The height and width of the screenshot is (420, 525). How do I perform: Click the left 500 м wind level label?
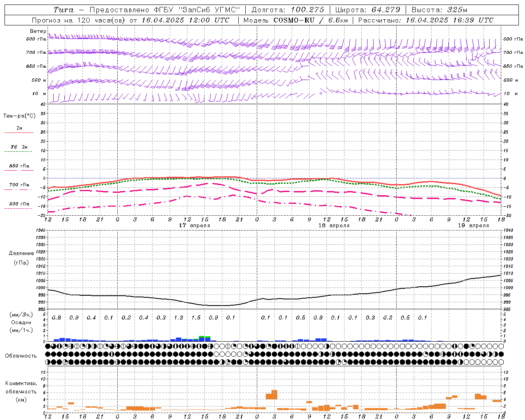pos(39,80)
